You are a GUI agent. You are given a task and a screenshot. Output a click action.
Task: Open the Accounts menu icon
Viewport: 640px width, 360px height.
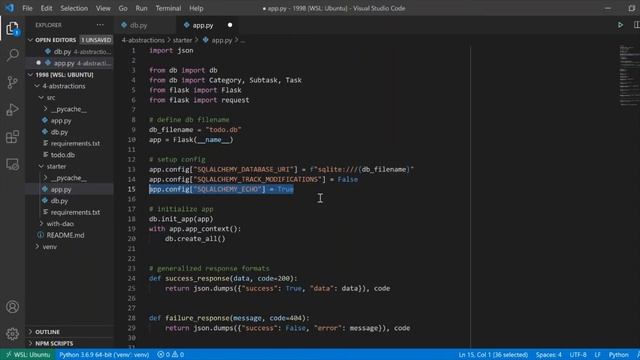click(x=12, y=307)
